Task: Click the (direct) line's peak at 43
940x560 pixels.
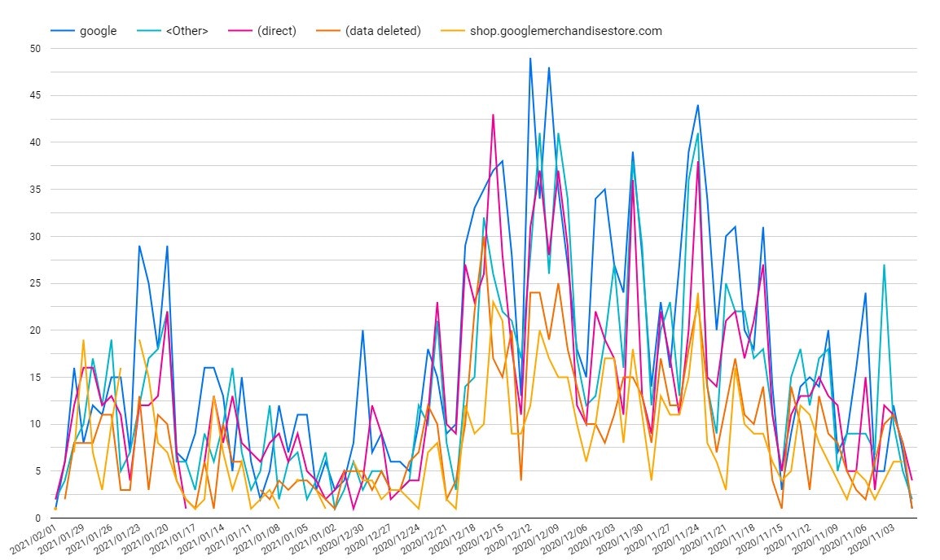Action: pos(493,115)
